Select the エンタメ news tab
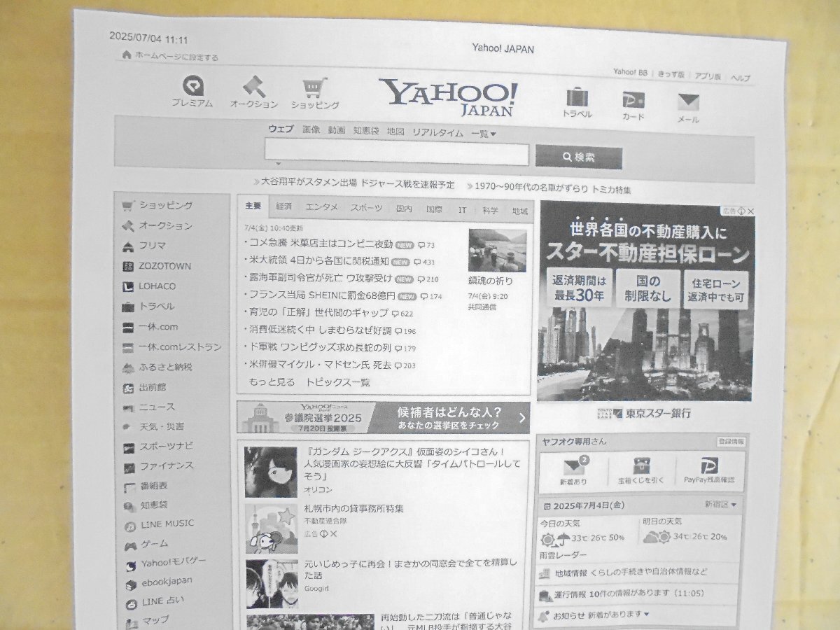 [x=322, y=208]
